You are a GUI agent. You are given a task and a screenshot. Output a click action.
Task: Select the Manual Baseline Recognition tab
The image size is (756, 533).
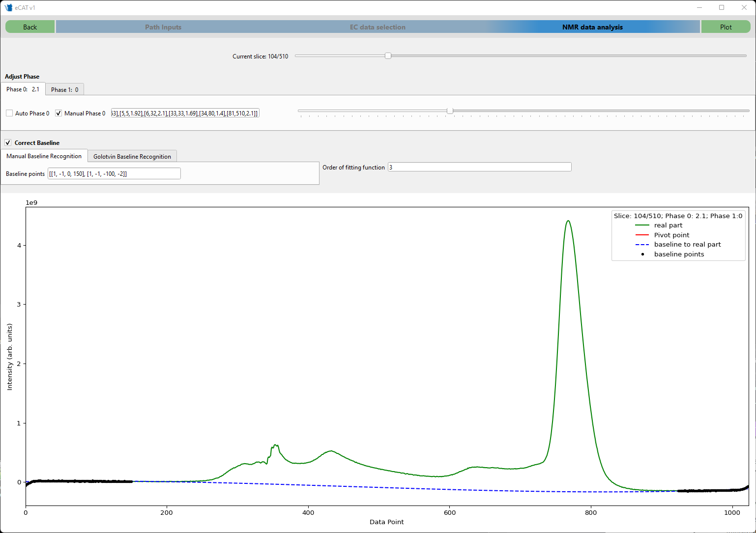tap(44, 156)
